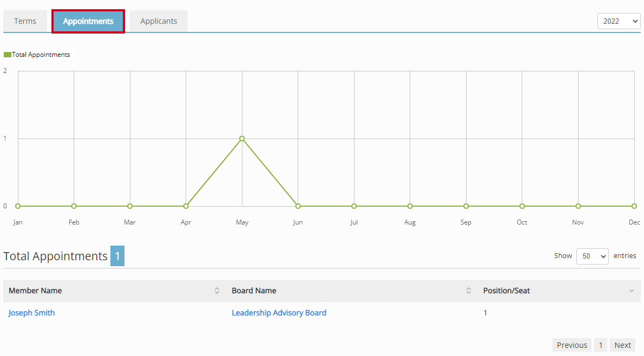Click the Dec data point on chart
644x356 pixels.
634,206
